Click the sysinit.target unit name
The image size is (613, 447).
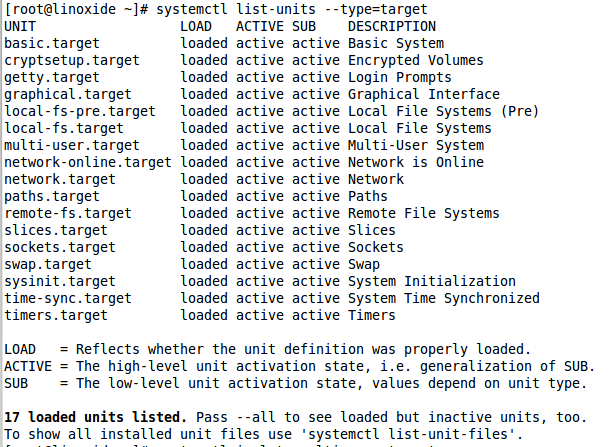click(x=59, y=281)
